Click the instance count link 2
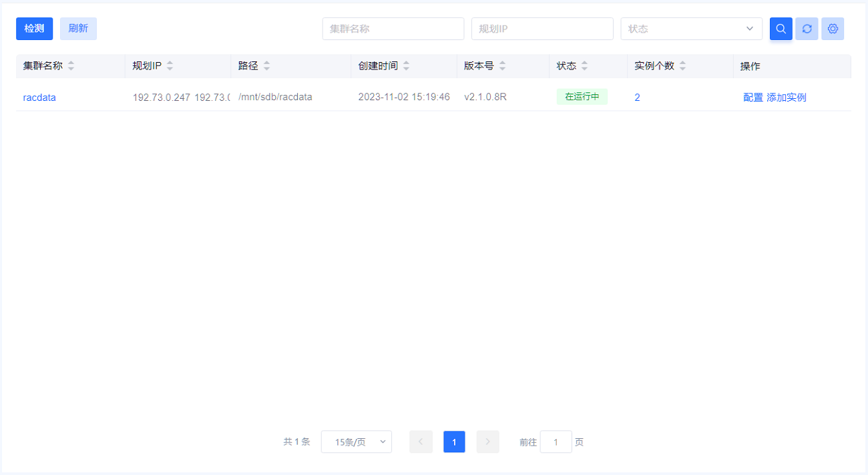This screenshot has height=475, width=868. (x=637, y=98)
